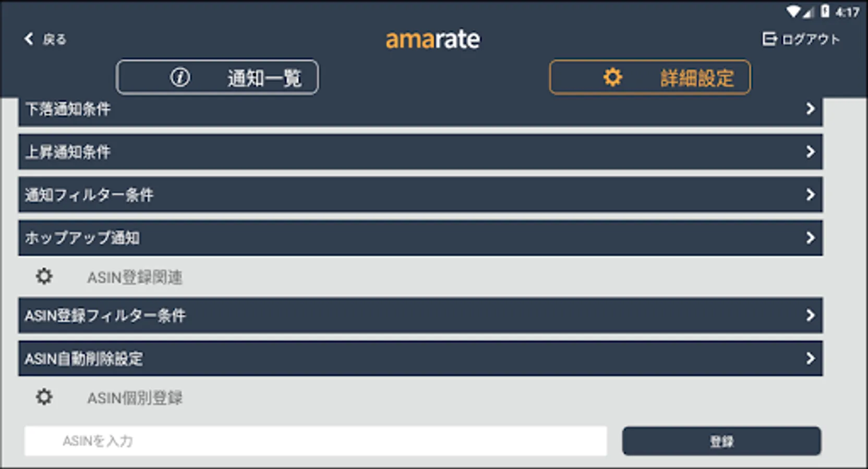Click ログアウト to log out
The image size is (868, 469).
pyautogui.click(x=811, y=39)
